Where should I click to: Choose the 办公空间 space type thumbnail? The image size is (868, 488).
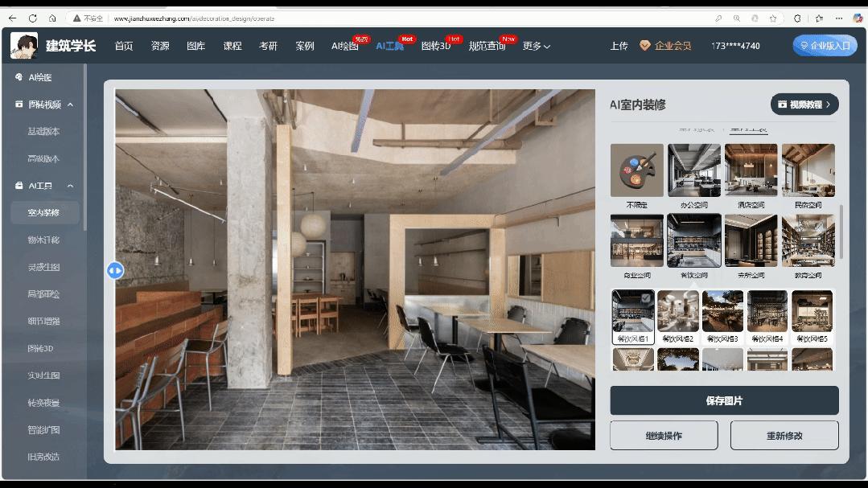coord(694,170)
